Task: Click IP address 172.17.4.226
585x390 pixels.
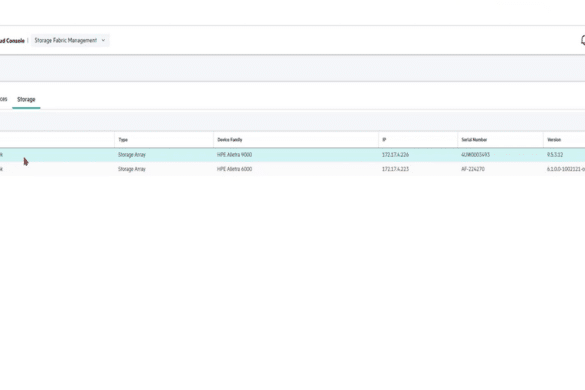Action: click(x=395, y=155)
